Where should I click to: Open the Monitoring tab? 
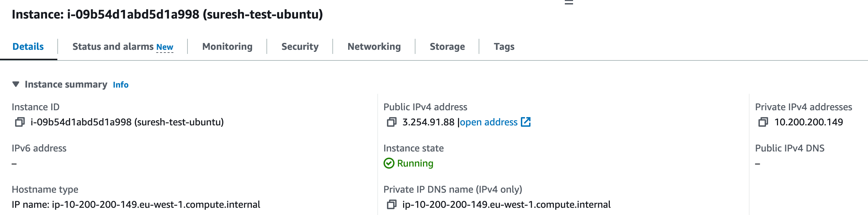click(227, 46)
